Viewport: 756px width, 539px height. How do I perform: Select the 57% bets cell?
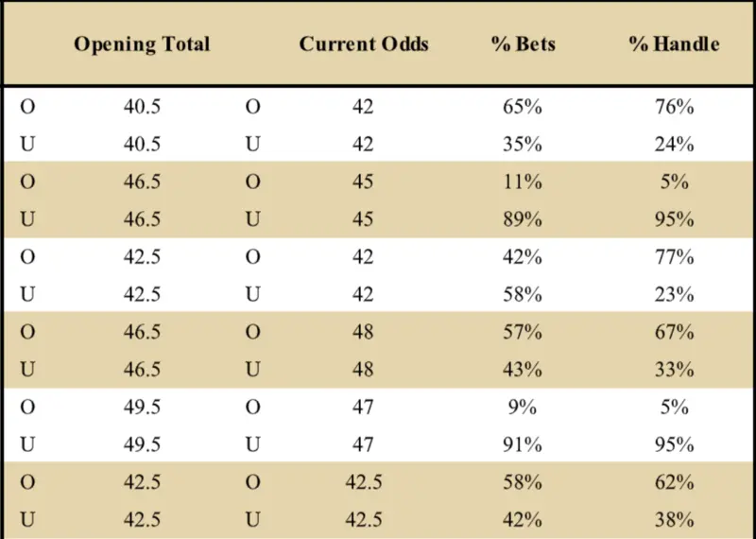pyautogui.click(x=523, y=332)
